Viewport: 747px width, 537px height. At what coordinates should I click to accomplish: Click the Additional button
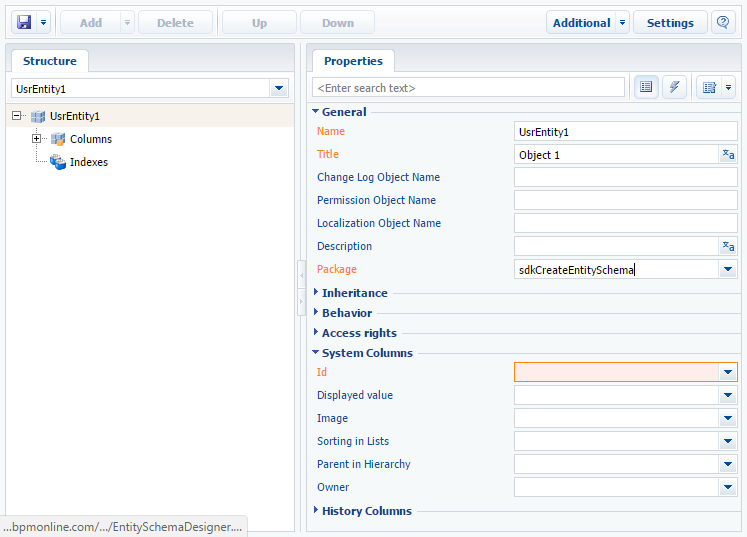coord(581,22)
